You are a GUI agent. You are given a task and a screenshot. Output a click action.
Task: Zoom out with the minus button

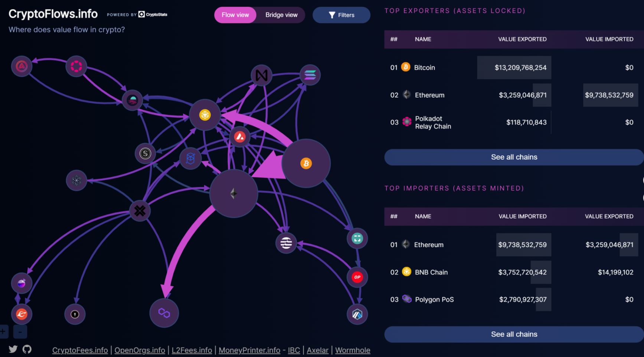coord(20,331)
